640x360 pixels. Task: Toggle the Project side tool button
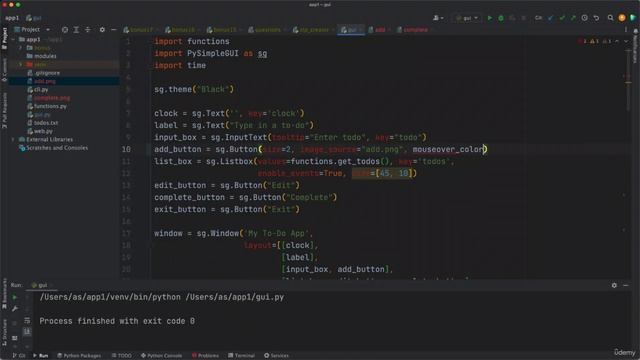click(x=4, y=38)
